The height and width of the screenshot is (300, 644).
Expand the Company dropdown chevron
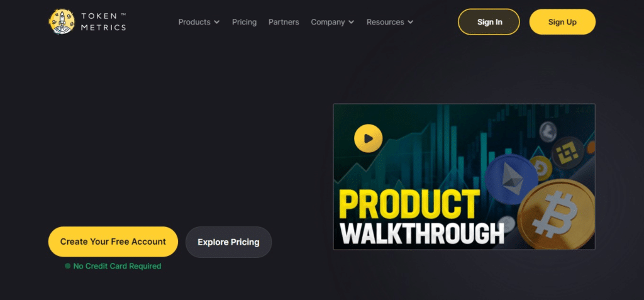coord(351,22)
